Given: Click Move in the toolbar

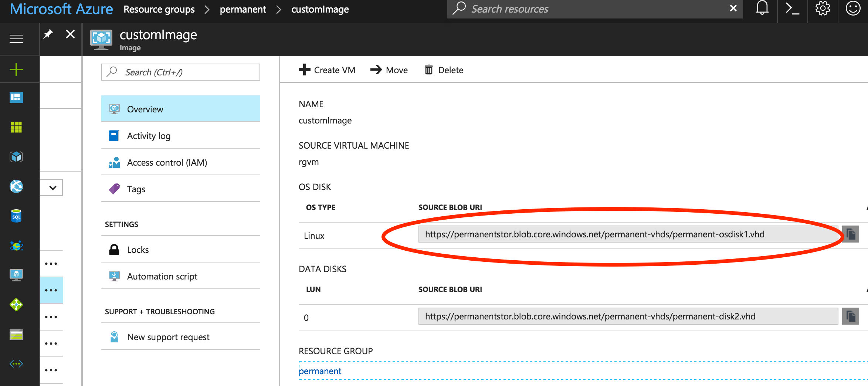Looking at the screenshot, I should click(389, 70).
